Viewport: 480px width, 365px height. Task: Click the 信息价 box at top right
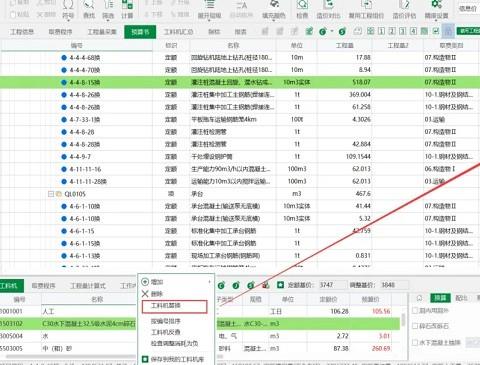468,8
